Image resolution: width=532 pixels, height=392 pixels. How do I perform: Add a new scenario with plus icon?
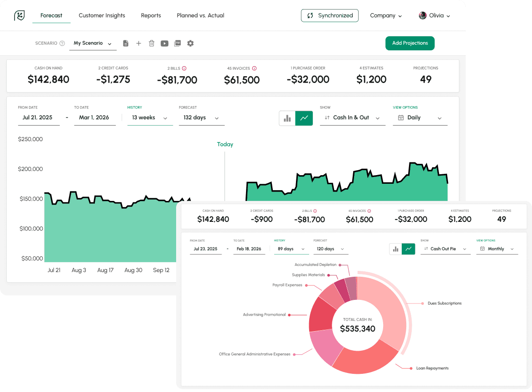tap(139, 44)
